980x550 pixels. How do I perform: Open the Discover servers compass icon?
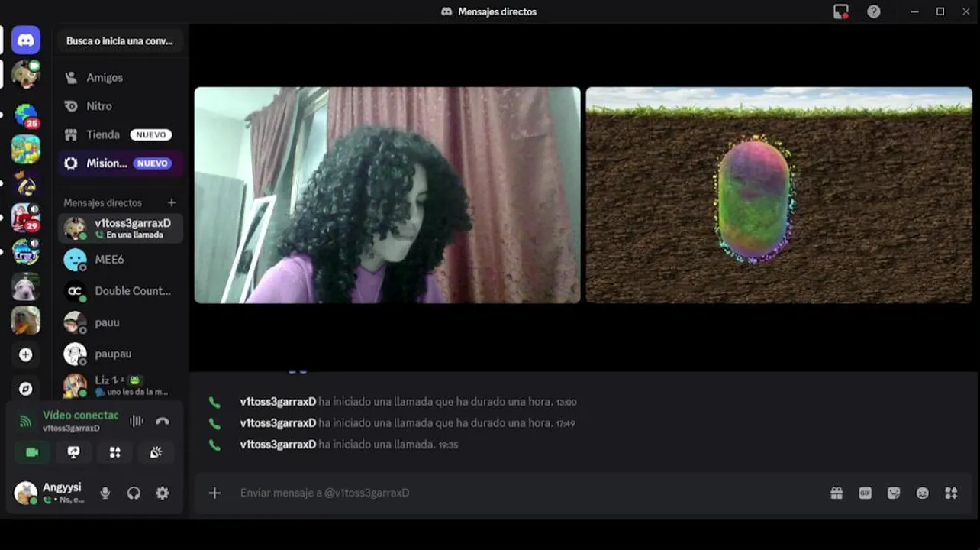(26, 389)
